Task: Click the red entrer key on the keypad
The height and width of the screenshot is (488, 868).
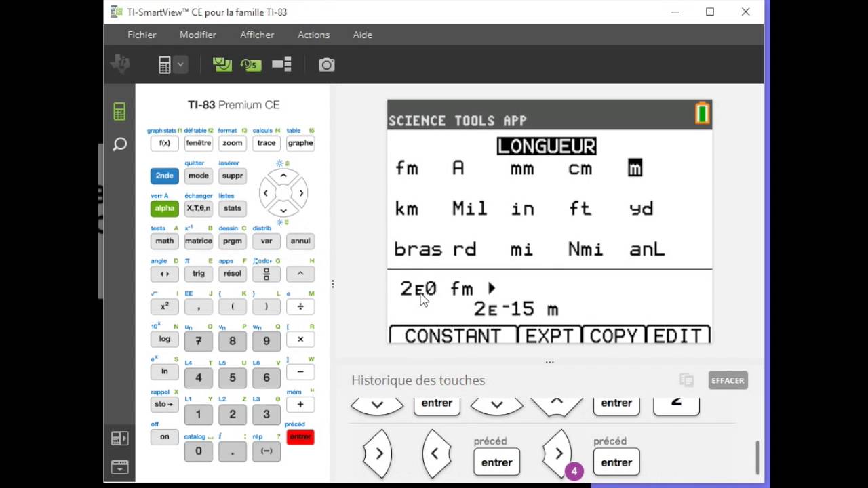Action: pyautogui.click(x=300, y=437)
